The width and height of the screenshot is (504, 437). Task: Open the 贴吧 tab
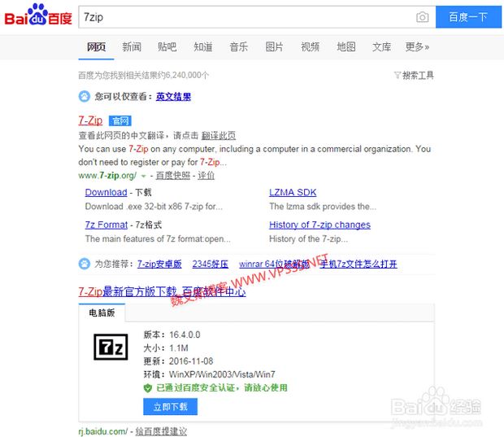point(167,47)
